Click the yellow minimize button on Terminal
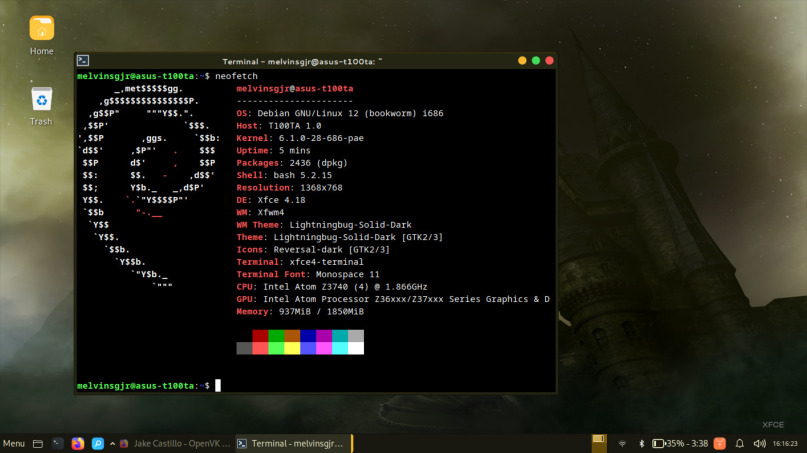The image size is (807, 453). click(x=518, y=61)
